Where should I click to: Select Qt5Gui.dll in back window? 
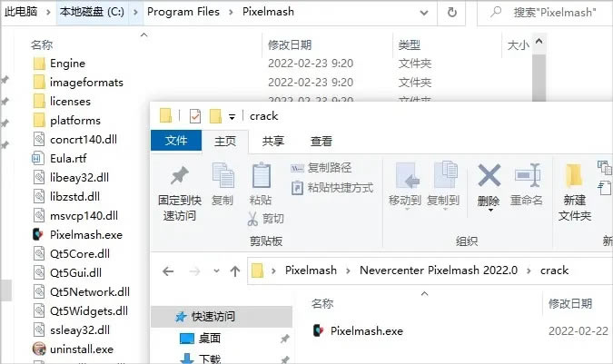67,272
